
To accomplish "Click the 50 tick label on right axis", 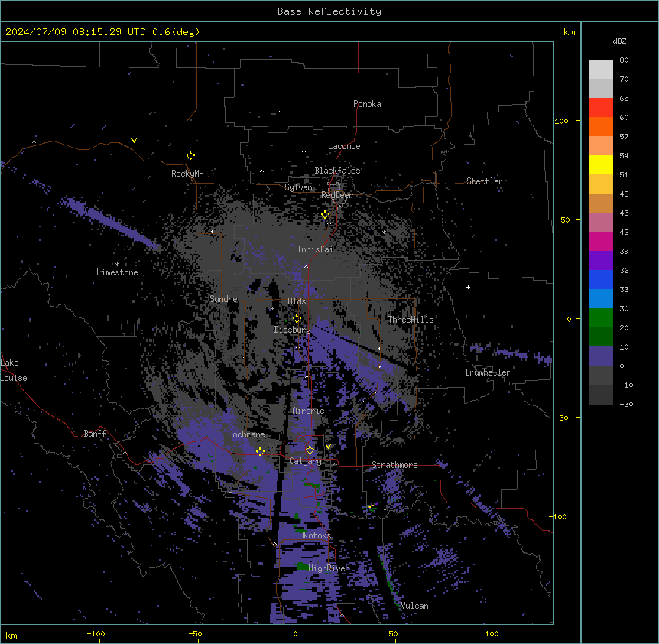I will (x=565, y=220).
